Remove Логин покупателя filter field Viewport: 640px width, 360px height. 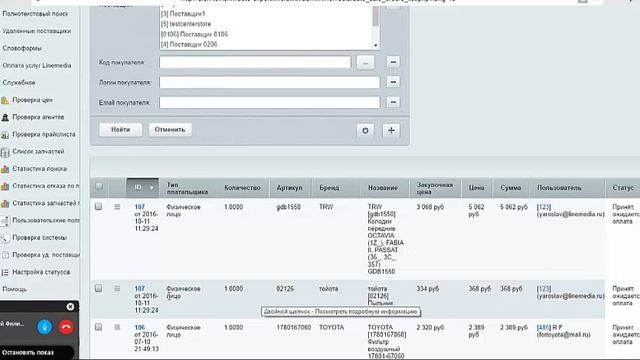(393, 82)
